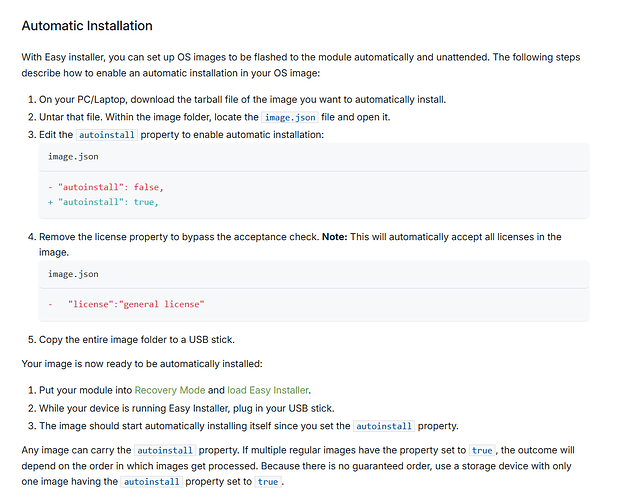Click the autoinstall code in the last line

point(151,481)
